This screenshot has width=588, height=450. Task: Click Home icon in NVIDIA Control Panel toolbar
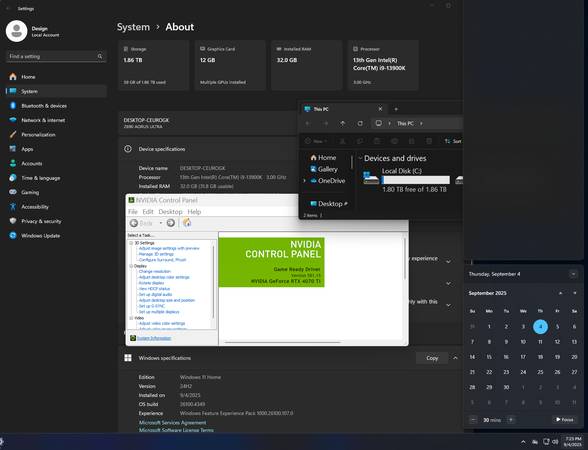coord(187,223)
